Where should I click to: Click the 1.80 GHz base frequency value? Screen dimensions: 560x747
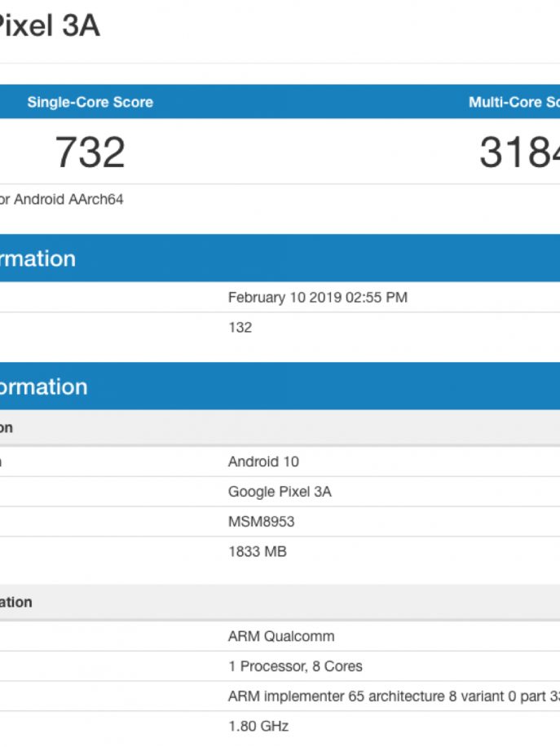tap(258, 726)
